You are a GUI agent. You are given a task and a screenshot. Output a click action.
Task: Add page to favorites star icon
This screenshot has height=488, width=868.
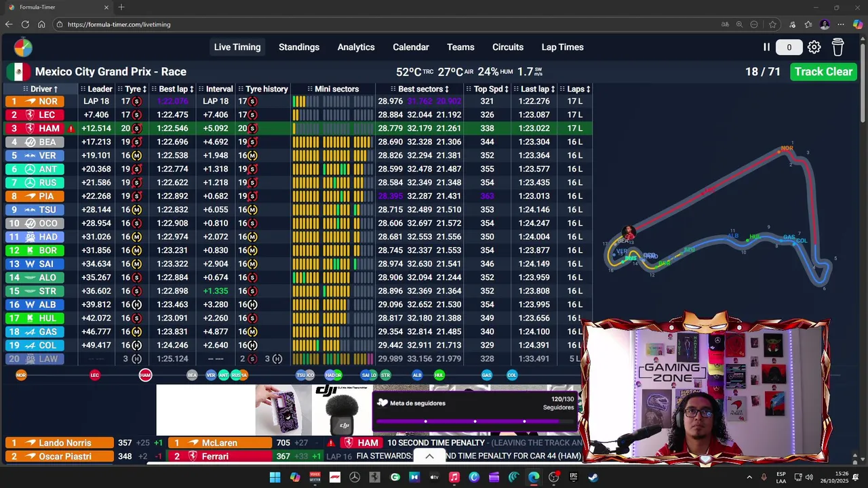click(772, 24)
